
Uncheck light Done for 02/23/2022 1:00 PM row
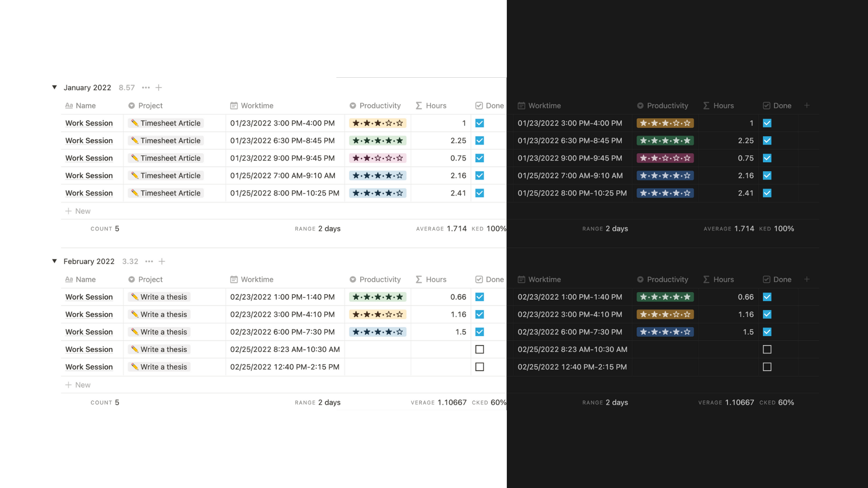(480, 297)
